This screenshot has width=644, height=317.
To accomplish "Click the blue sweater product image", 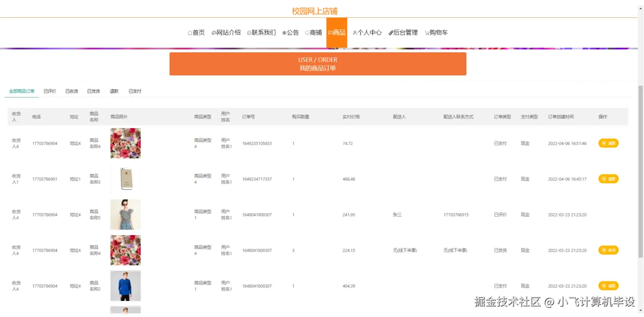I will click(x=126, y=285).
